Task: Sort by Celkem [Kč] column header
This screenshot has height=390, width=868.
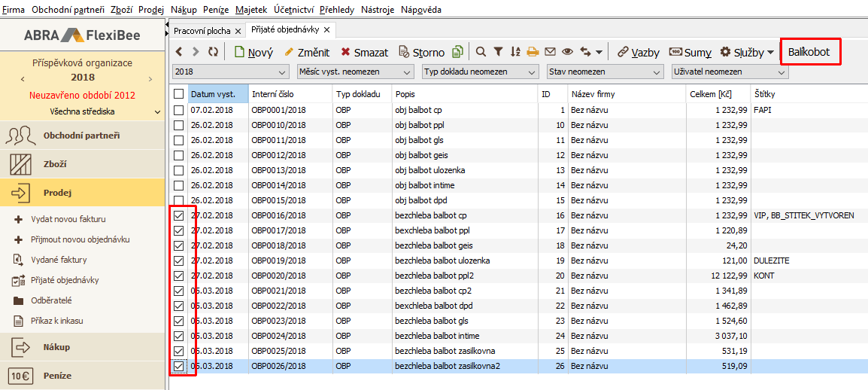Action: pyautogui.click(x=718, y=94)
